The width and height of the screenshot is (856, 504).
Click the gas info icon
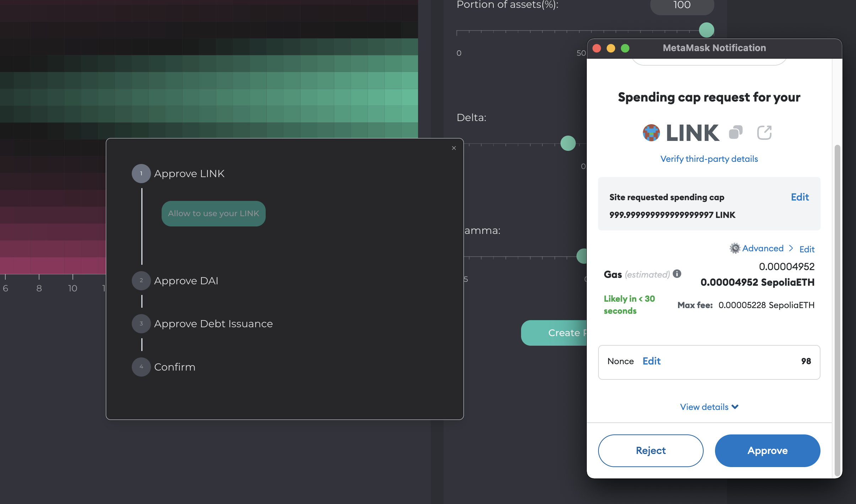[x=677, y=274]
